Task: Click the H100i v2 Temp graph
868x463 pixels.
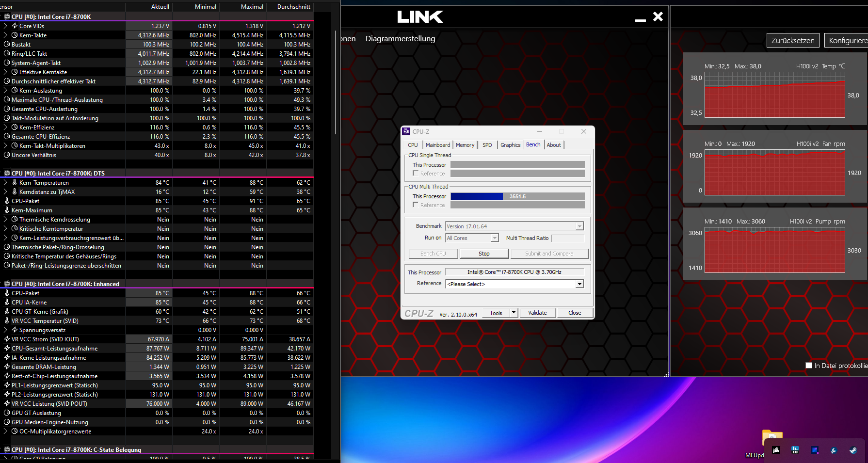Action: (775, 95)
